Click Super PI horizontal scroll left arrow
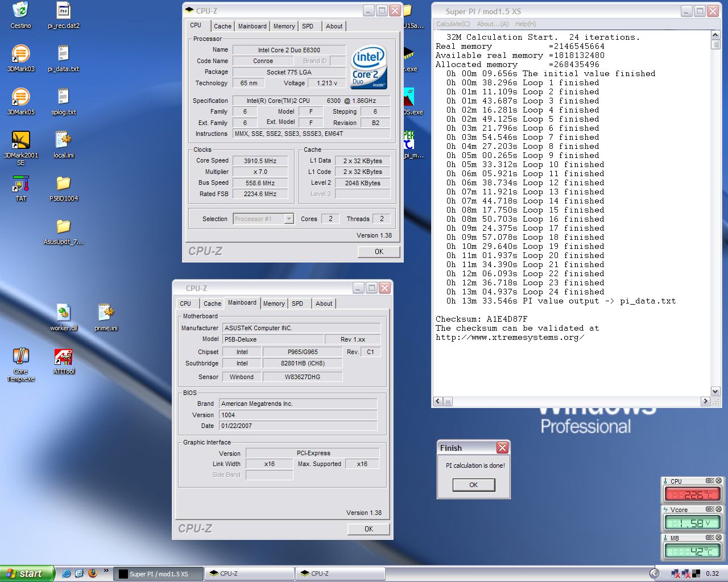The image size is (728, 582). click(438, 401)
